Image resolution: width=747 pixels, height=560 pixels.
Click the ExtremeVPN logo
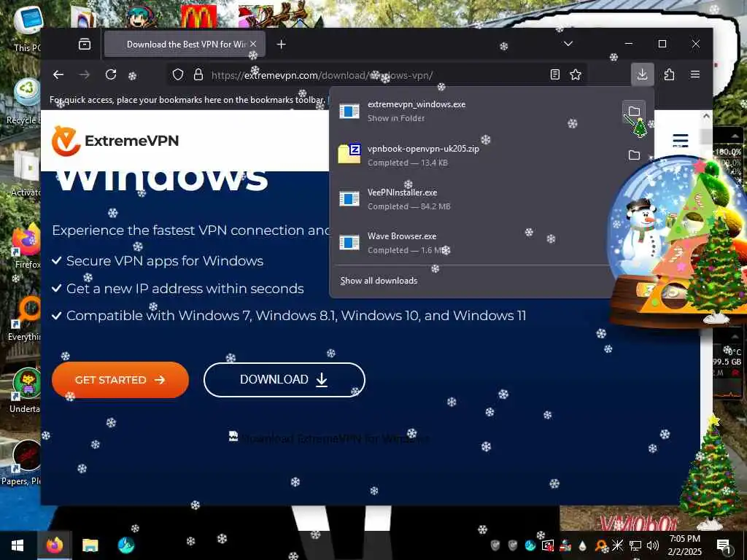point(115,141)
